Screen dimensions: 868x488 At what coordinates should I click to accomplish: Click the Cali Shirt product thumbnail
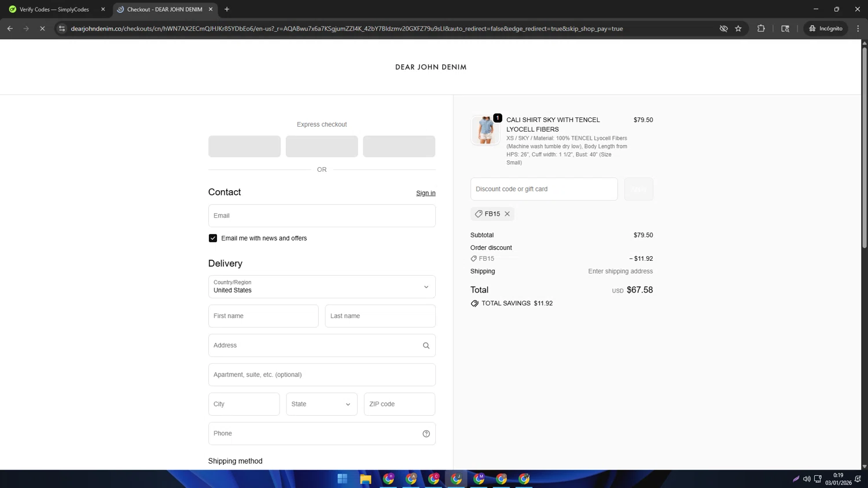[485, 130]
